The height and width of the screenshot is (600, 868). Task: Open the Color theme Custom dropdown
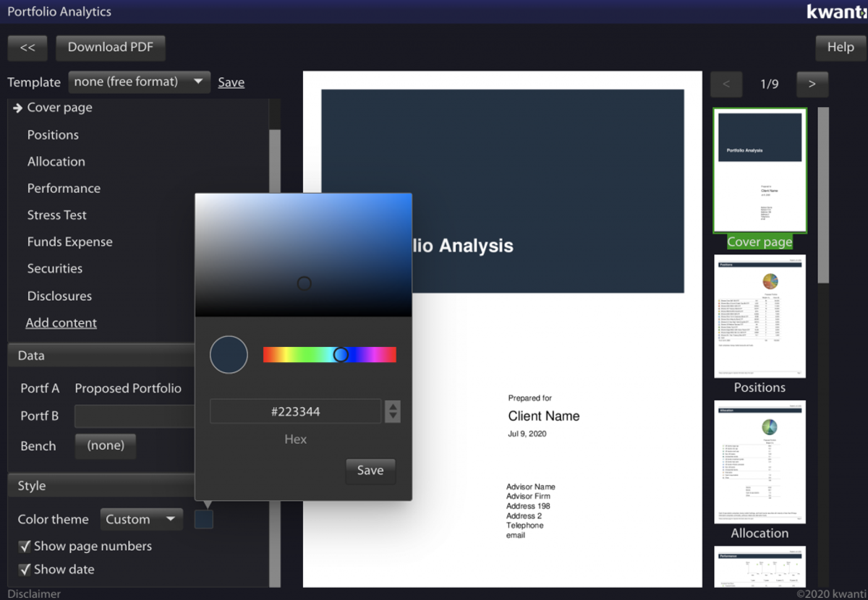click(x=141, y=520)
